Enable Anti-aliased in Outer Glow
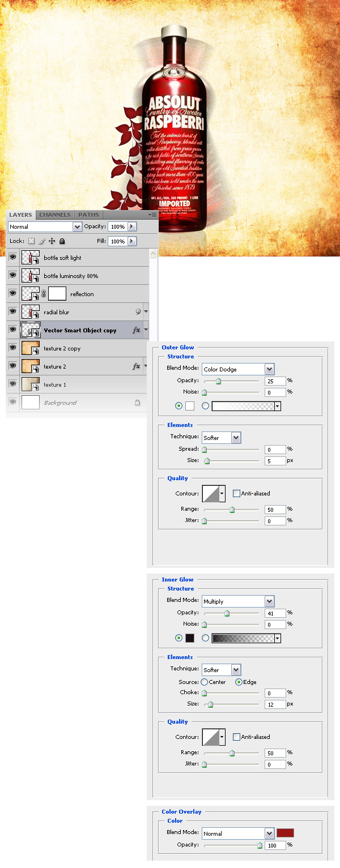 pos(236,493)
